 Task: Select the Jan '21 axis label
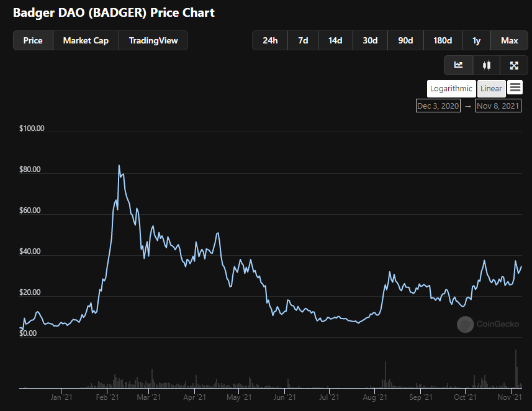[61, 397]
